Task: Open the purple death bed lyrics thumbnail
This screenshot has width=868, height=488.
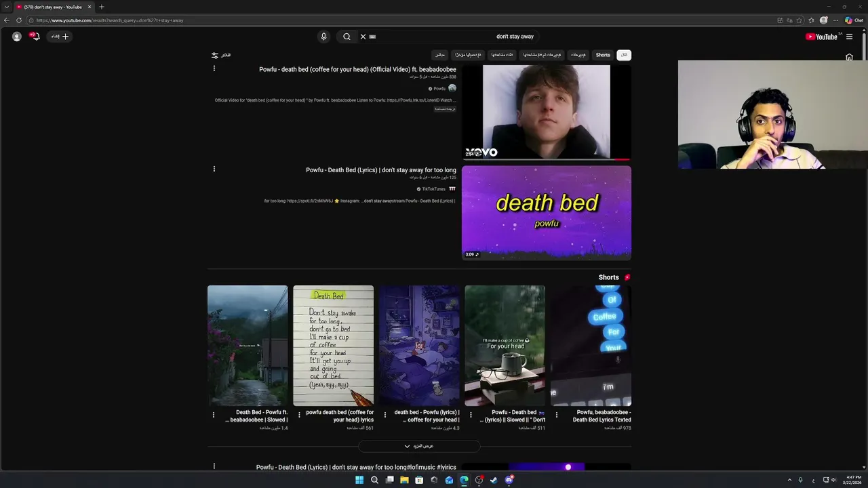Action: 547,213
